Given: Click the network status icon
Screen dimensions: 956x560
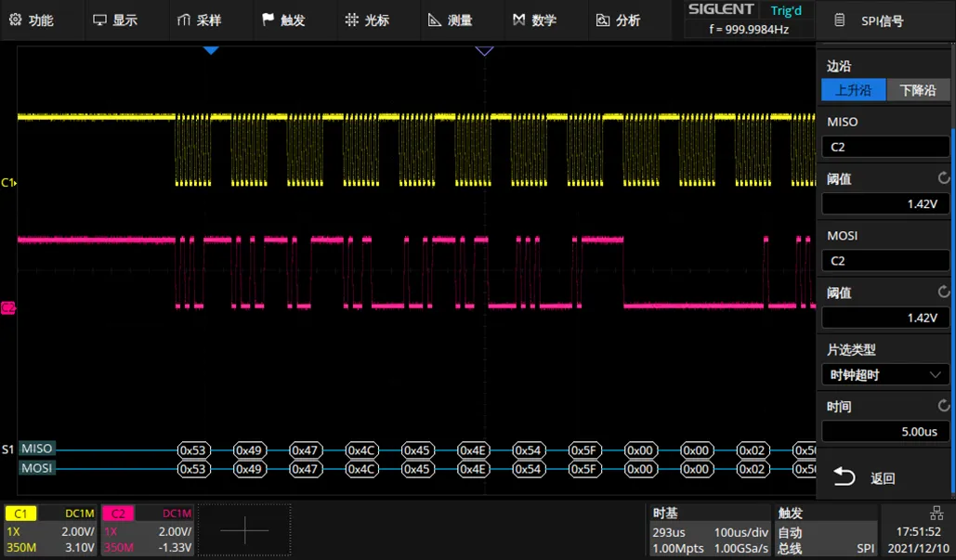Looking at the screenshot, I should (936, 514).
